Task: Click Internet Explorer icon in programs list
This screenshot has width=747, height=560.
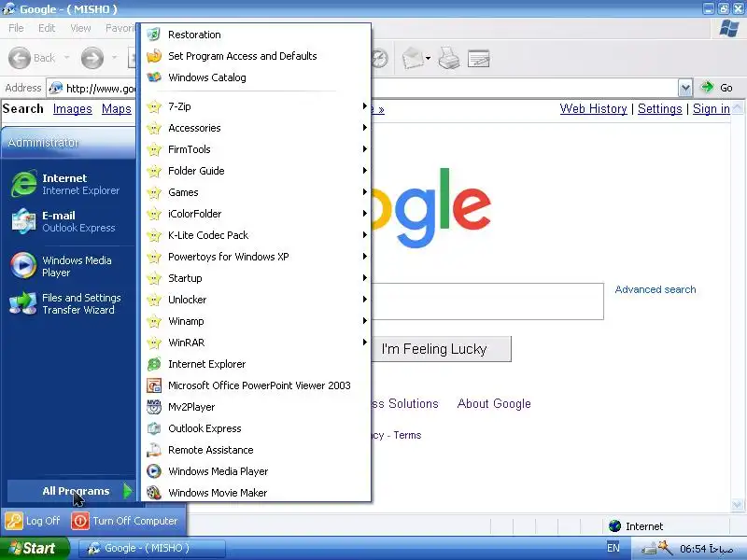Action: (154, 364)
